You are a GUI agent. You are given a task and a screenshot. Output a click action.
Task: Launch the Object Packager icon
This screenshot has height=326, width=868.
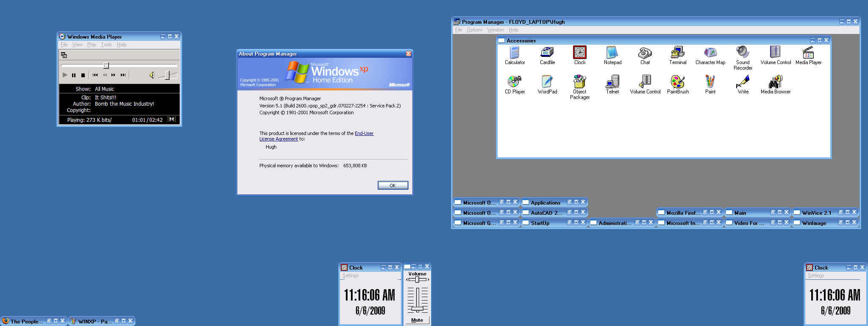coord(580,82)
